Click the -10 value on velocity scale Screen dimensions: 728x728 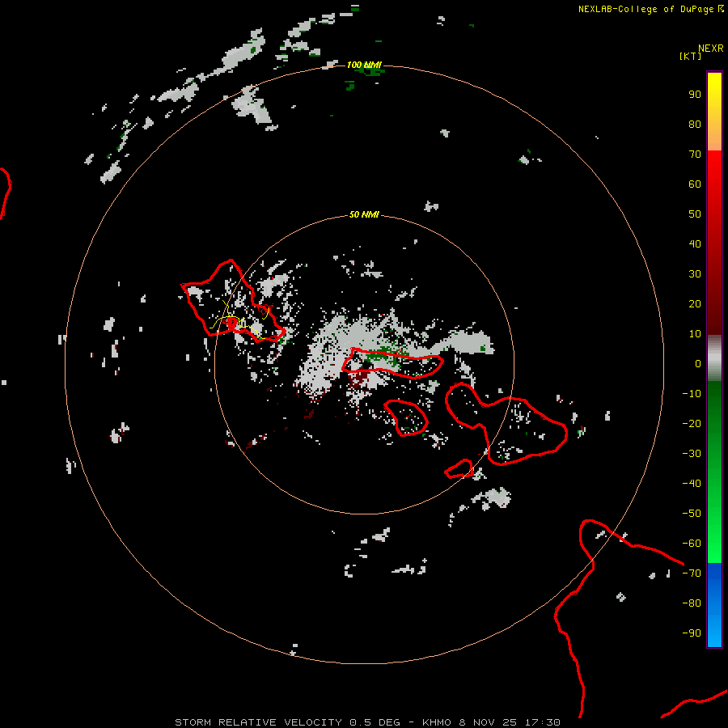coord(692,394)
